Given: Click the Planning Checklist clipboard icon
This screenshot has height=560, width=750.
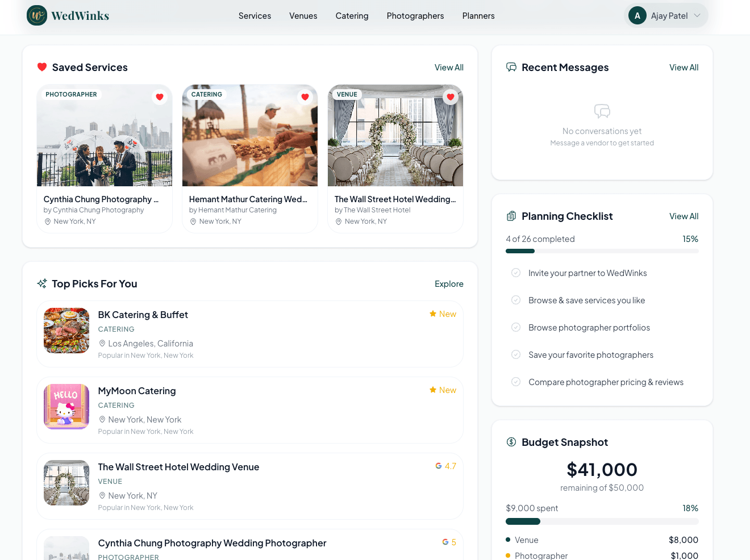Looking at the screenshot, I should [x=511, y=216].
